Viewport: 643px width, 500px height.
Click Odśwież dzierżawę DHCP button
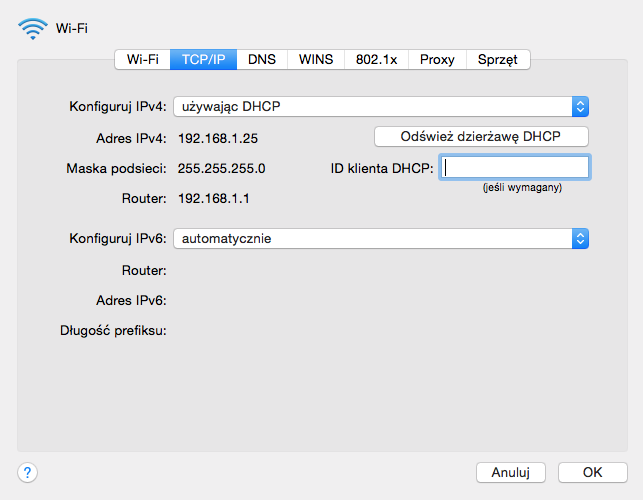[480, 136]
